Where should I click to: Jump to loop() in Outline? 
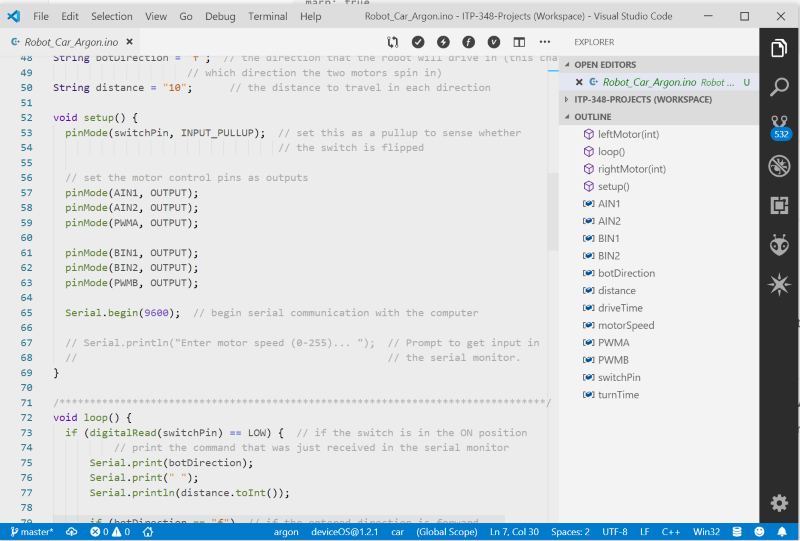[x=611, y=152]
